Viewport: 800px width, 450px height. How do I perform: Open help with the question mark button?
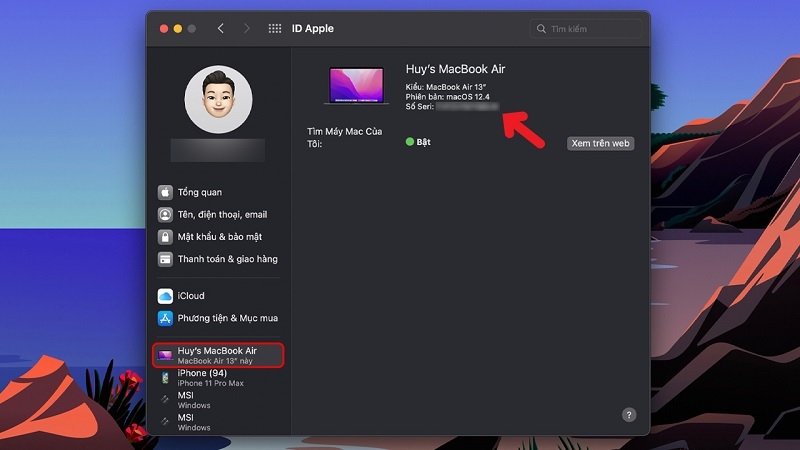pos(629,415)
